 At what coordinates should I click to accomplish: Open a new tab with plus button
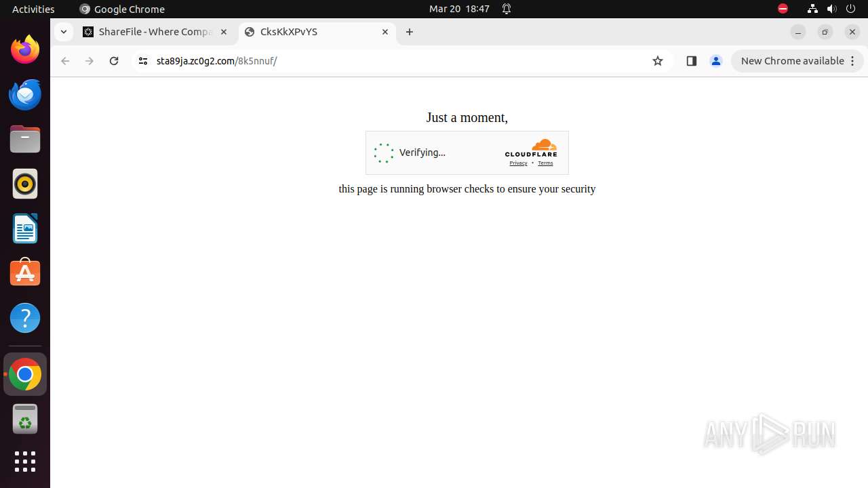point(410,32)
